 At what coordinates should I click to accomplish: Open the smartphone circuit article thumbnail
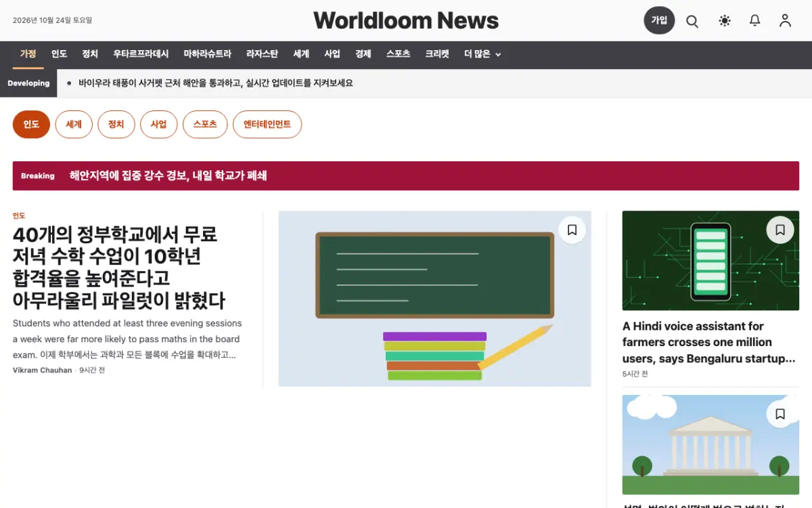[x=710, y=261]
